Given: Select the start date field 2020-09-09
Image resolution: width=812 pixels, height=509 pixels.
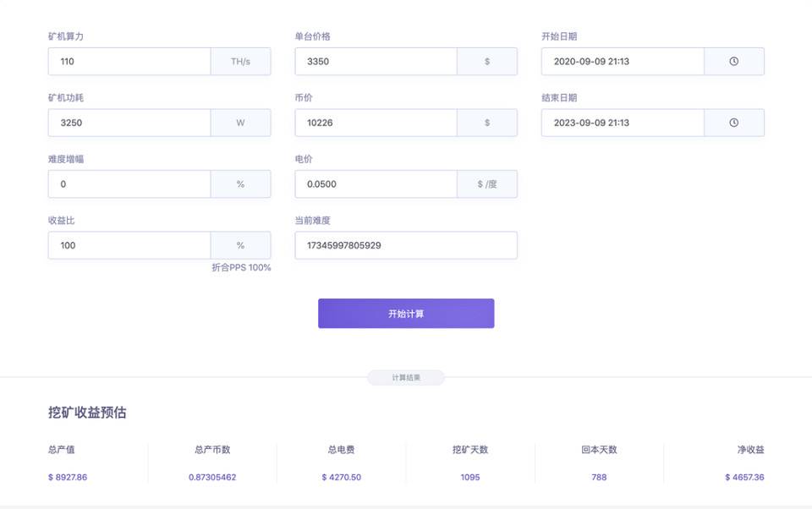Looking at the screenshot, I should click(622, 61).
